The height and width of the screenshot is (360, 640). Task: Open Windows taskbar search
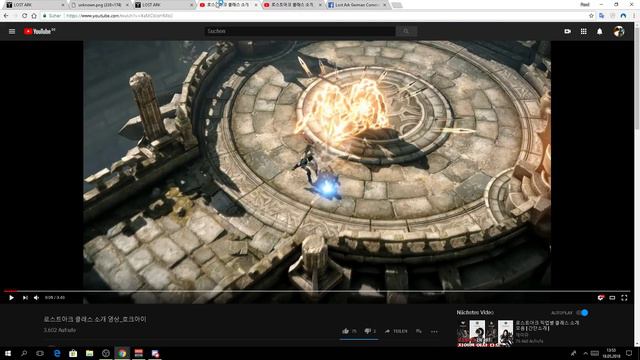point(24,353)
